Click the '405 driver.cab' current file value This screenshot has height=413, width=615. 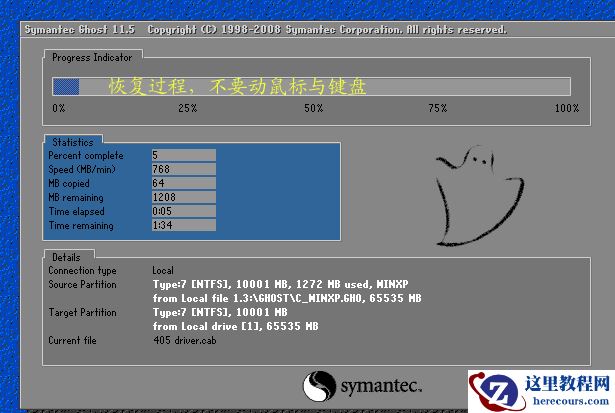tap(185, 340)
